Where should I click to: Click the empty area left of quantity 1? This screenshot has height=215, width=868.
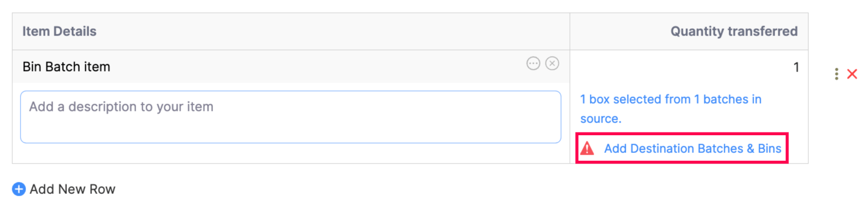(x=680, y=68)
